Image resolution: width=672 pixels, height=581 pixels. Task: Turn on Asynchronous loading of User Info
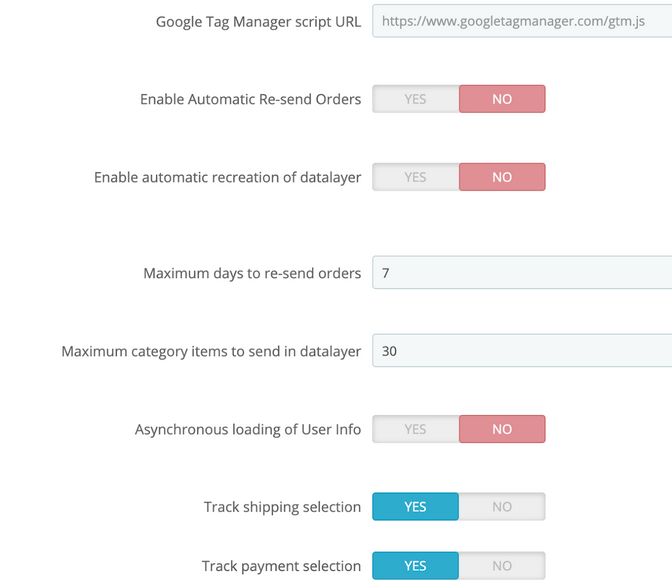[415, 429]
